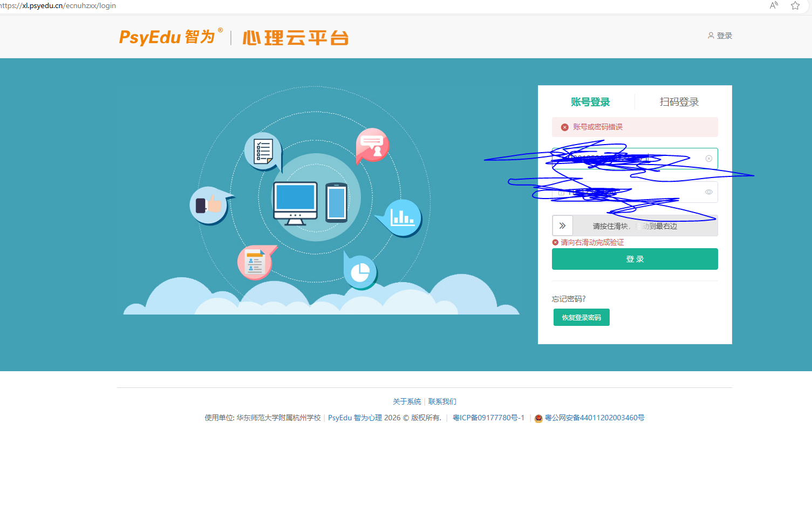Open 关于系统 link
The width and height of the screenshot is (812, 505).
pyautogui.click(x=407, y=401)
